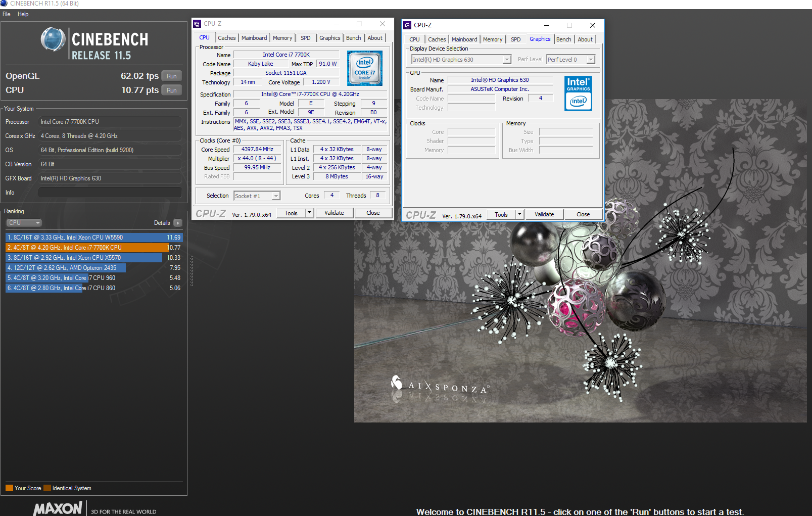Switch to SPD tab in left CPU-Z window
This screenshot has height=516, width=812.
(x=306, y=38)
